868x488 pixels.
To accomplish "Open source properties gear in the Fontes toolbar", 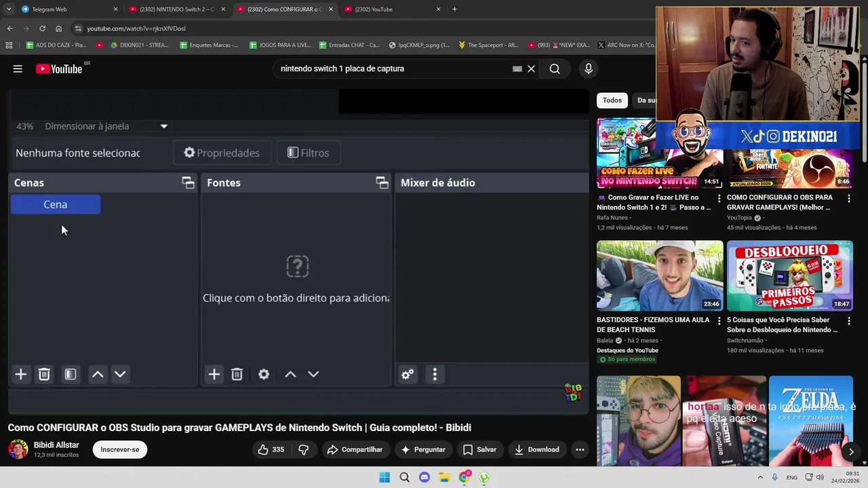I will (x=264, y=374).
